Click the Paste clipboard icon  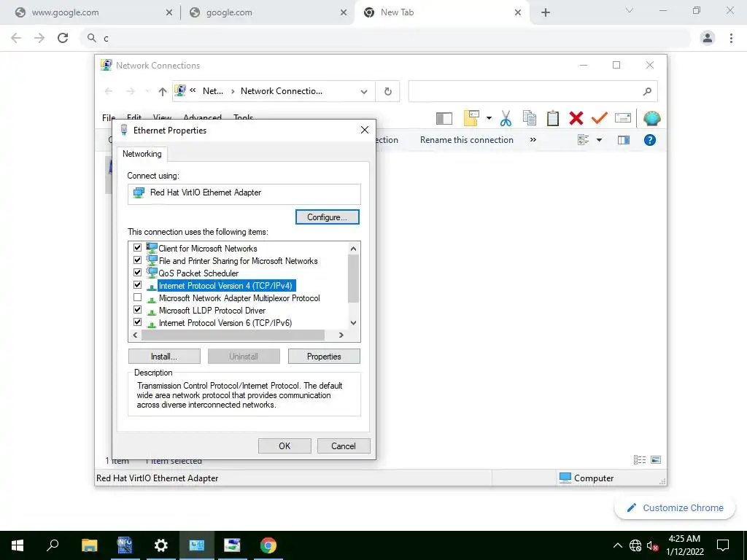point(553,118)
